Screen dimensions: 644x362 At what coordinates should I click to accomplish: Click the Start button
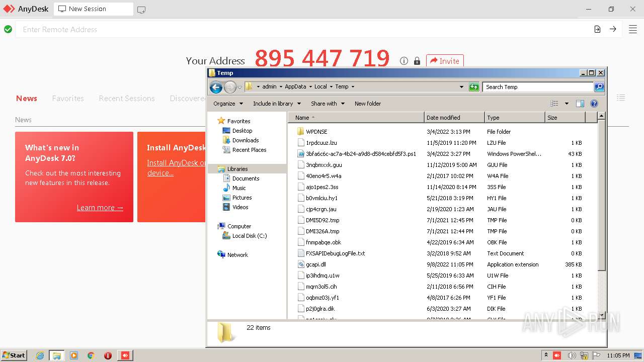pos(14,355)
